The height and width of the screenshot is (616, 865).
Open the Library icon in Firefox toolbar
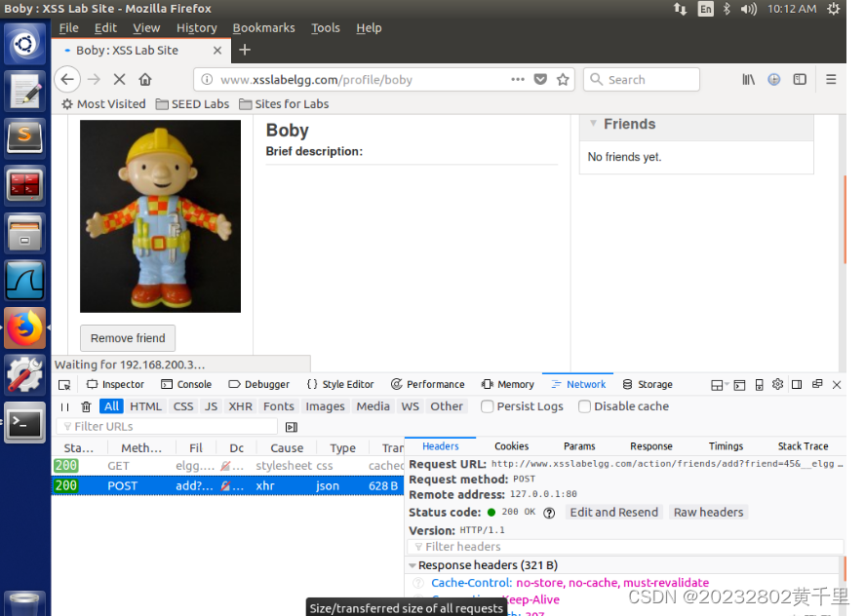tap(749, 79)
